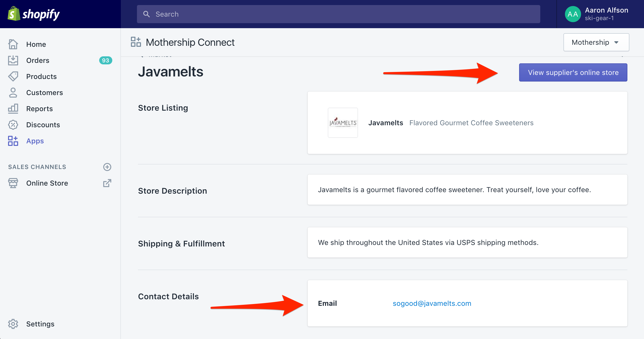
Task: Click the Home house icon
Action: click(x=13, y=44)
